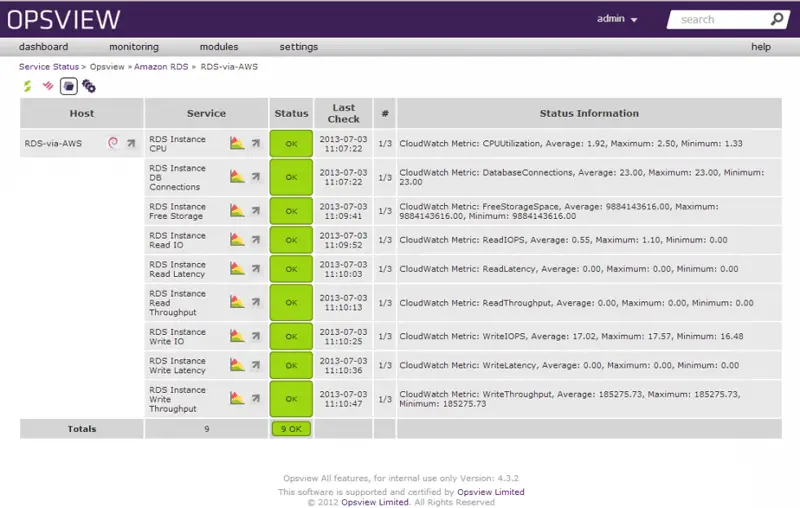The image size is (800, 508).
Task: Click the dark cogs settings toolbar icon
Action: 89,86
